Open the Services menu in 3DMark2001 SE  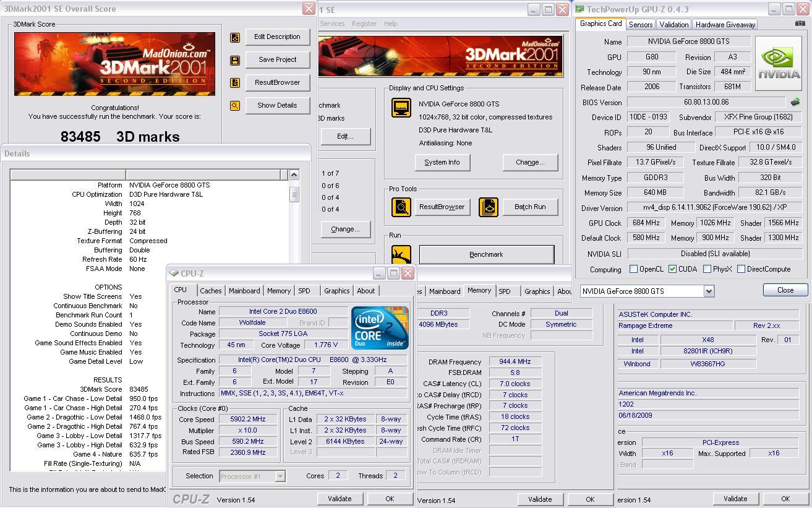[x=331, y=24]
